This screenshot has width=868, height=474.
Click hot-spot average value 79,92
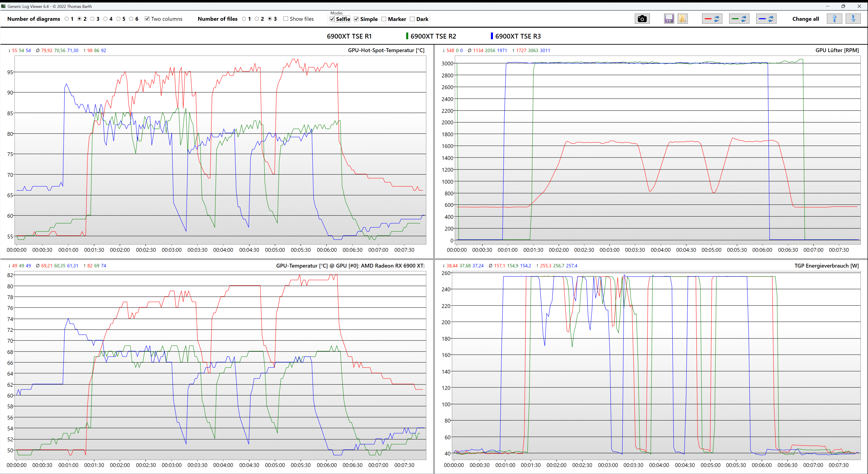47,51
